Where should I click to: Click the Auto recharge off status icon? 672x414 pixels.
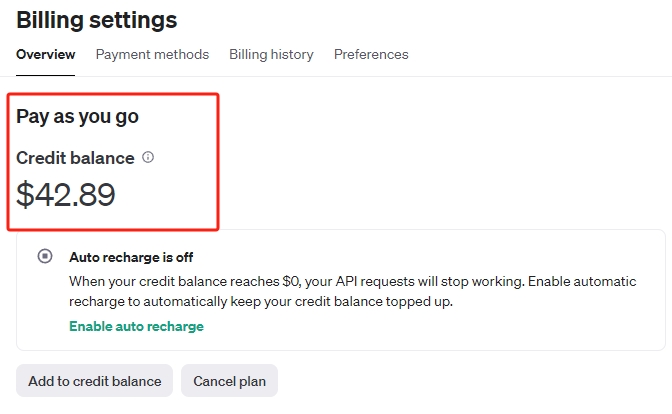pos(45,256)
